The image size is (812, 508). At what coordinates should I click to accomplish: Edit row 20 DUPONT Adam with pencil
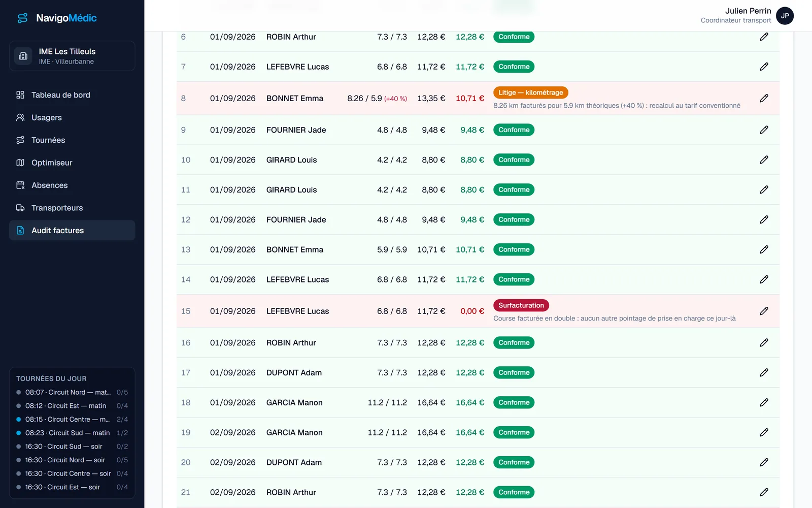coord(764,462)
